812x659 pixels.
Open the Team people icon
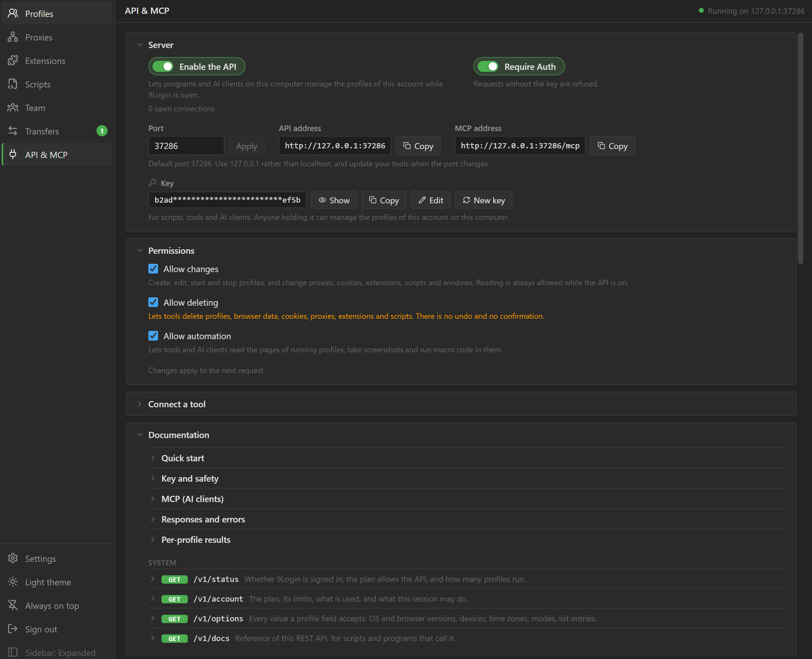click(13, 108)
